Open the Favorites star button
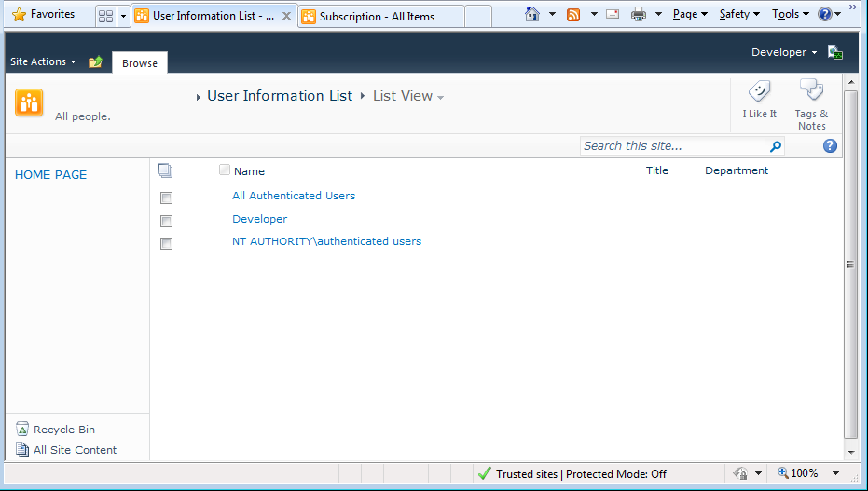This screenshot has width=868, height=491. pos(43,14)
